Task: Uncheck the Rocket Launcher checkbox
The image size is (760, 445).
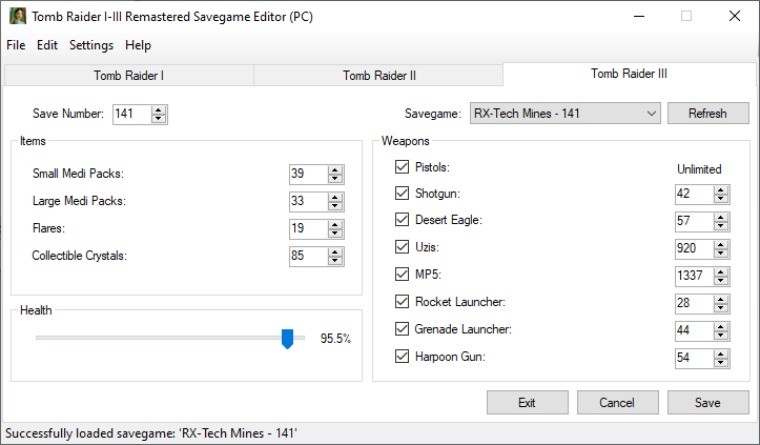Action: (x=402, y=302)
